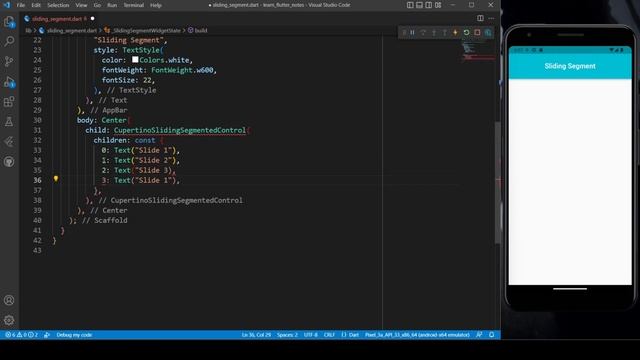This screenshot has height=360, width=640.
Task: Change the CRLF line ending
Action: (329, 335)
